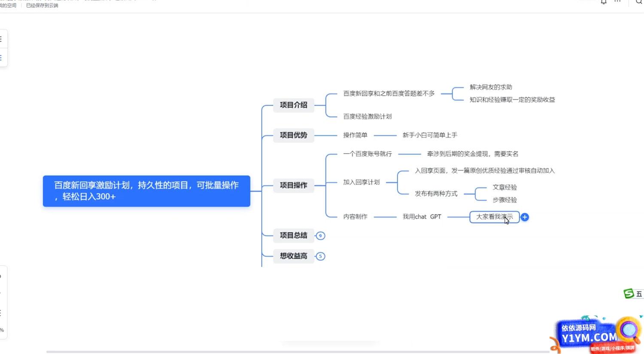Select node 牵涉到后期的奖金提现，需要实名
The image size is (644, 354).
tap(473, 154)
